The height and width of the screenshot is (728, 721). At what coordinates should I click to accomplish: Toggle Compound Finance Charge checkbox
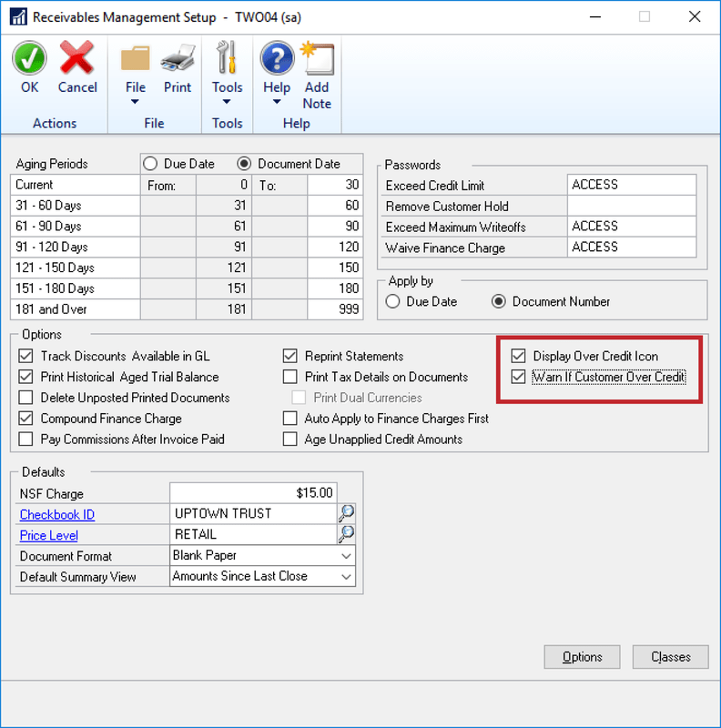point(25,419)
